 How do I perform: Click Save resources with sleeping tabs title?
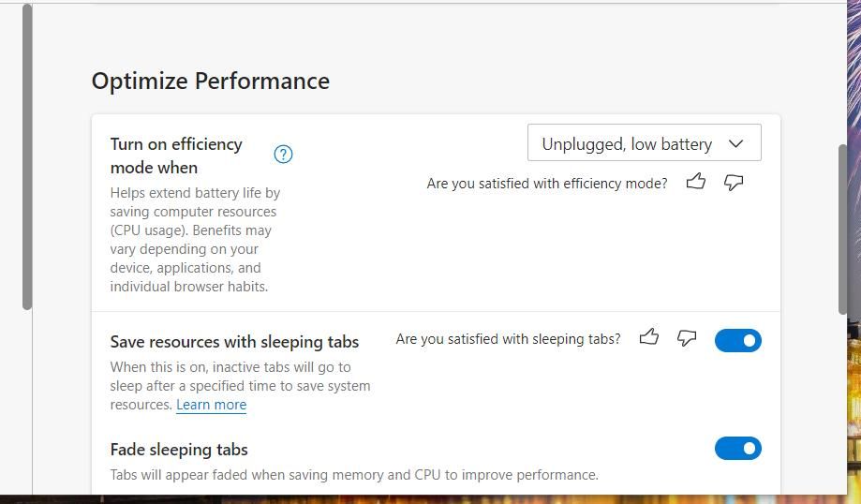(234, 342)
